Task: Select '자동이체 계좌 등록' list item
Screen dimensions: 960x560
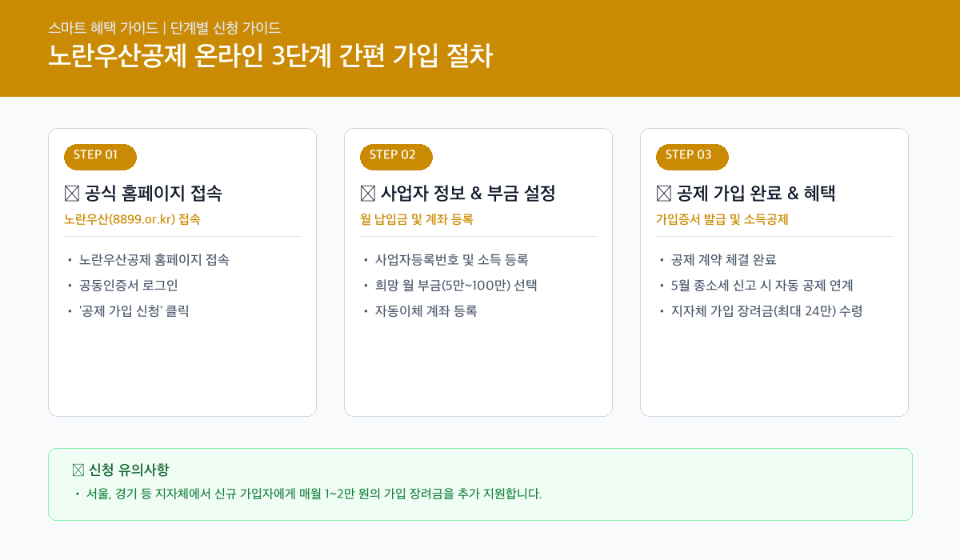Action: coord(426,311)
